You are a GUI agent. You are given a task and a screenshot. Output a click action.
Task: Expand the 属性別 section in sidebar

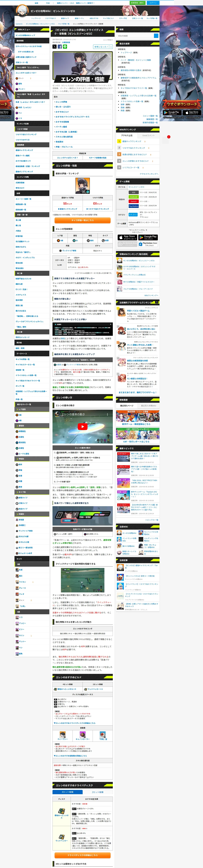(32, 426)
